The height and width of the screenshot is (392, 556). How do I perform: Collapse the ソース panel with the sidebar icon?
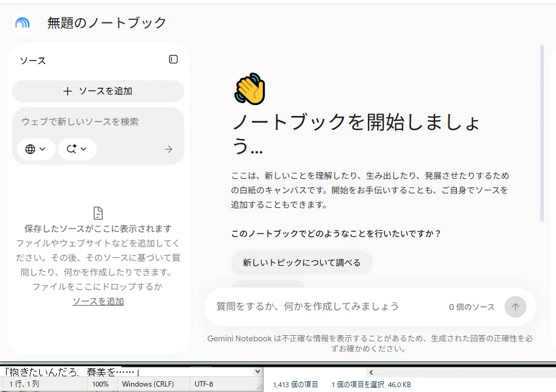(x=173, y=59)
